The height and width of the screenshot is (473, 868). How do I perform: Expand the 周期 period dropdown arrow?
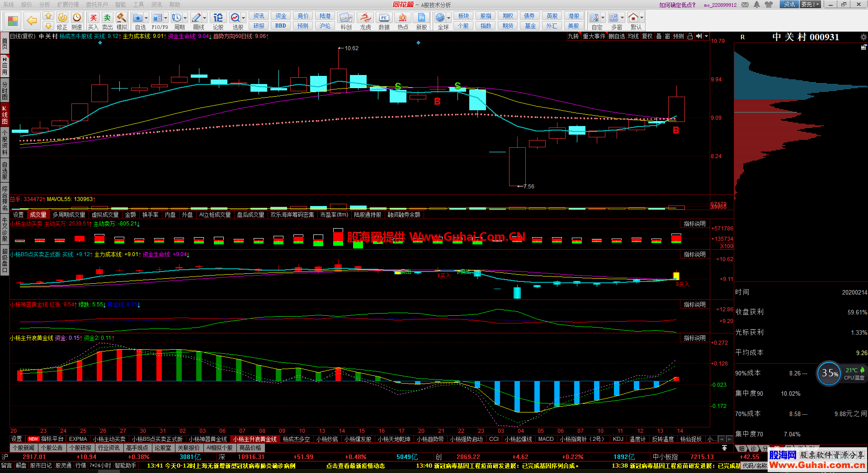[x=185, y=18]
